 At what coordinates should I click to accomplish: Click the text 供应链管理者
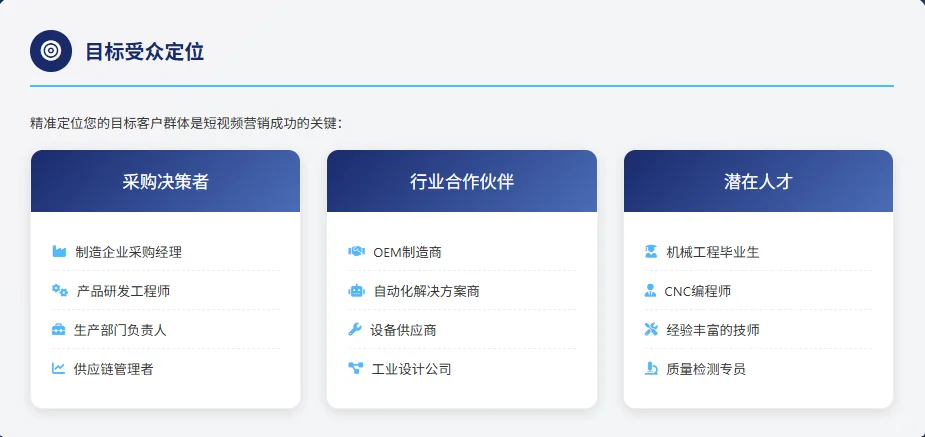point(114,369)
